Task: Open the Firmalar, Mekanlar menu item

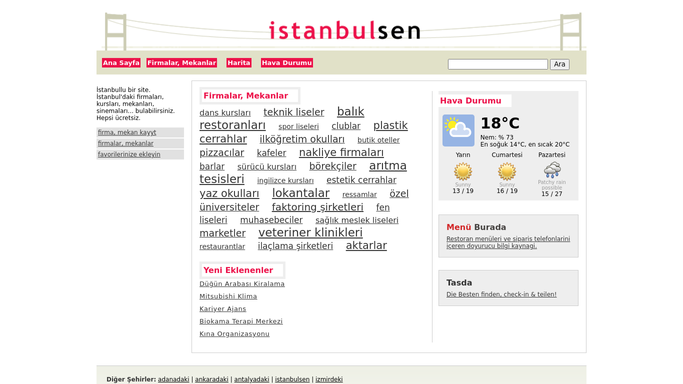Action: (x=182, y=63)
